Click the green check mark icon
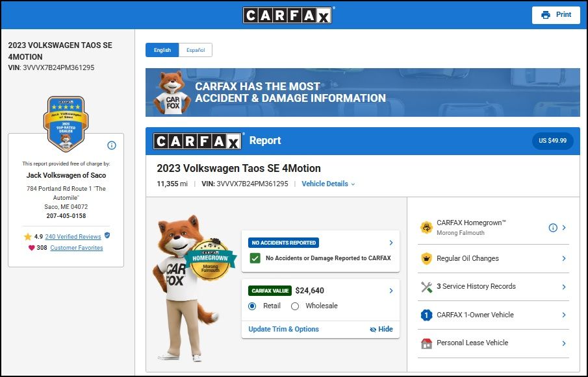This screenshot has height=377, width=588. 255,258
